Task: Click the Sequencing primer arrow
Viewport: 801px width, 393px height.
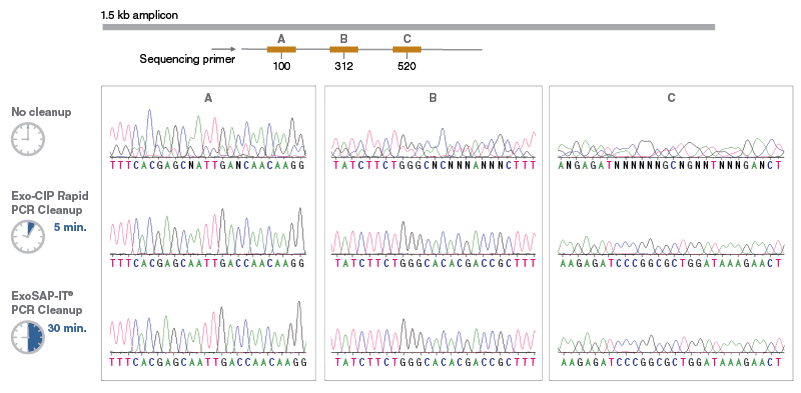Action: click(x=223, y=50)
